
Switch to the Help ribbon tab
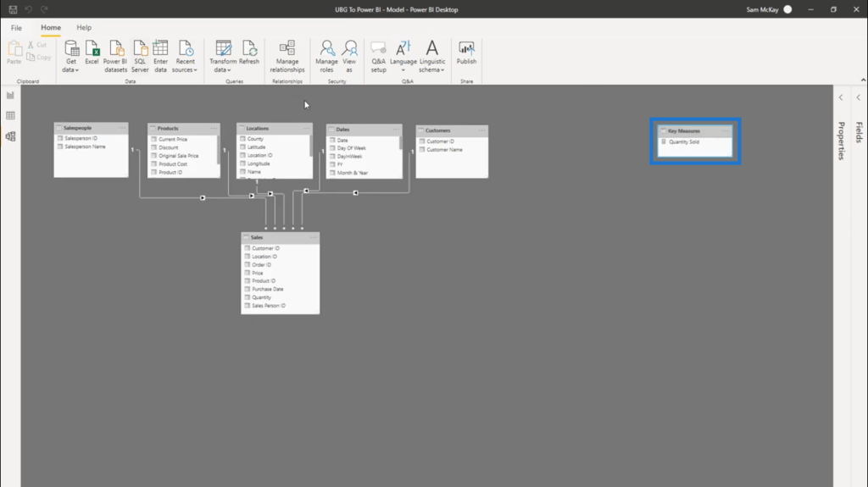click(x=84, y=28)
